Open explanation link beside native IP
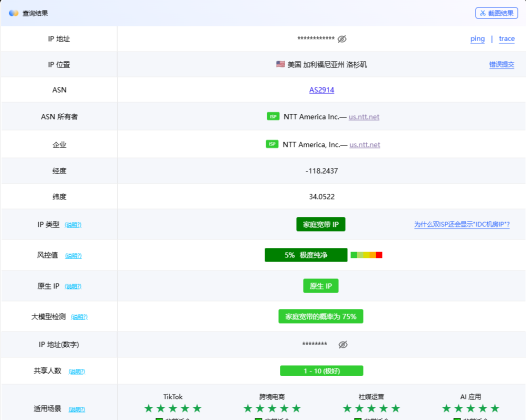Viewport: 526px width, 420px height. [73, 286]
